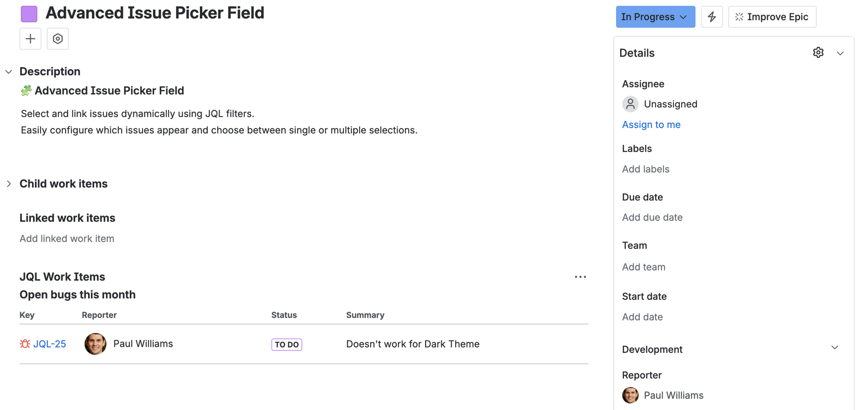Open JQL Work Items three-dots menu
The height and width of the screenshot is (410, 868).
pyautogui.click(x=580, y=277)
